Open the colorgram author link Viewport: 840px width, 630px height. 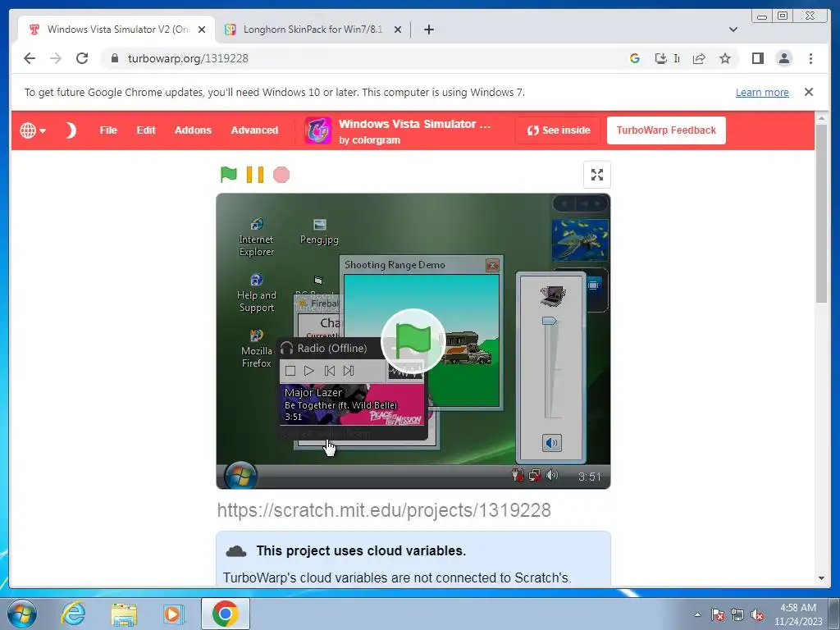[376, 139]
